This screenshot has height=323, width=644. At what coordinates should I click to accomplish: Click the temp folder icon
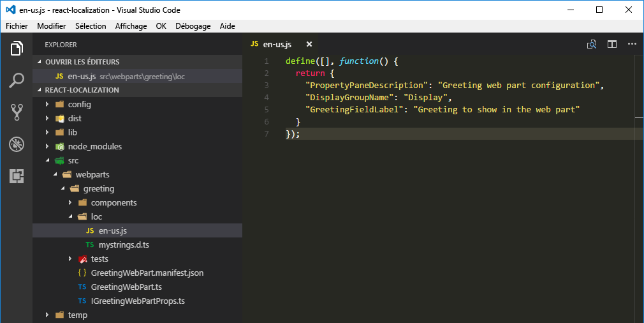[x=60, y=315]
